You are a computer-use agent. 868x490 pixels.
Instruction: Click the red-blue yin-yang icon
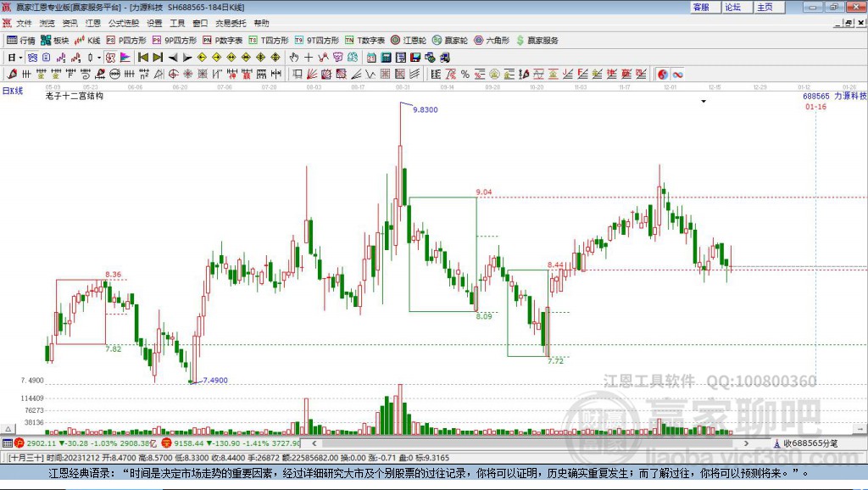(663, 75)
